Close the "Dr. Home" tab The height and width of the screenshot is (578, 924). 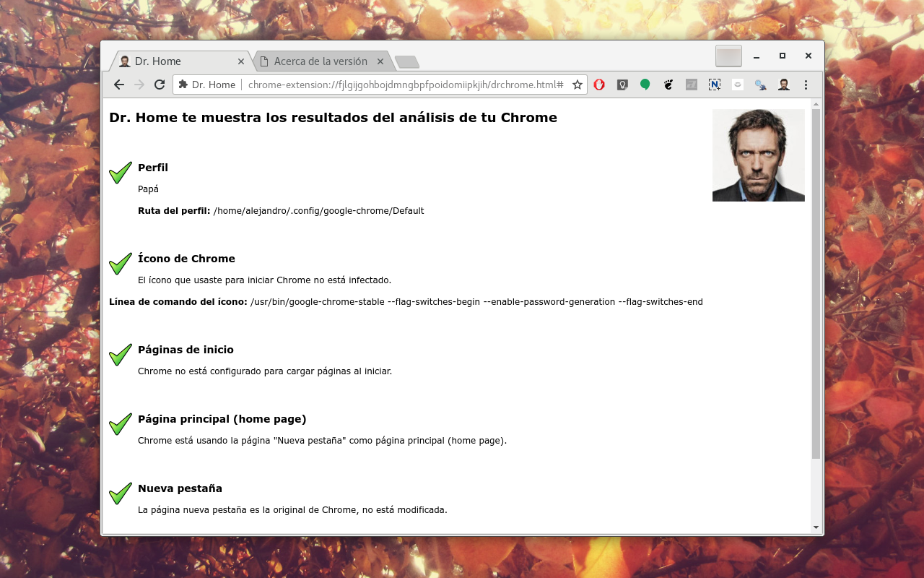coord(241,61)
